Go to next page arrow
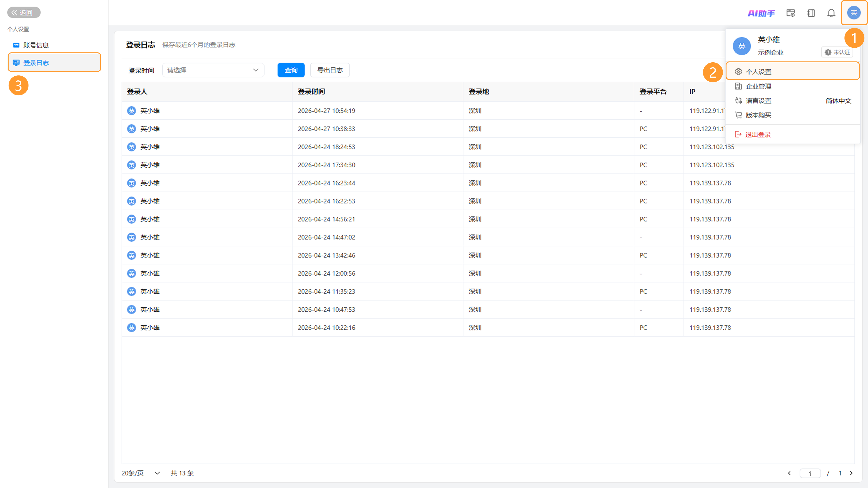The height and width of the screenshot is (488, 868). (x=851, y=473)
